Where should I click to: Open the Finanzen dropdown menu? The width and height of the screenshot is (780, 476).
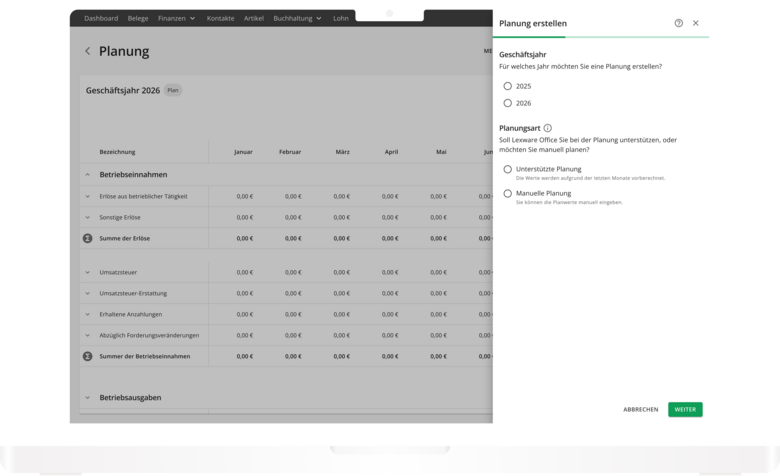coord(176,18)
